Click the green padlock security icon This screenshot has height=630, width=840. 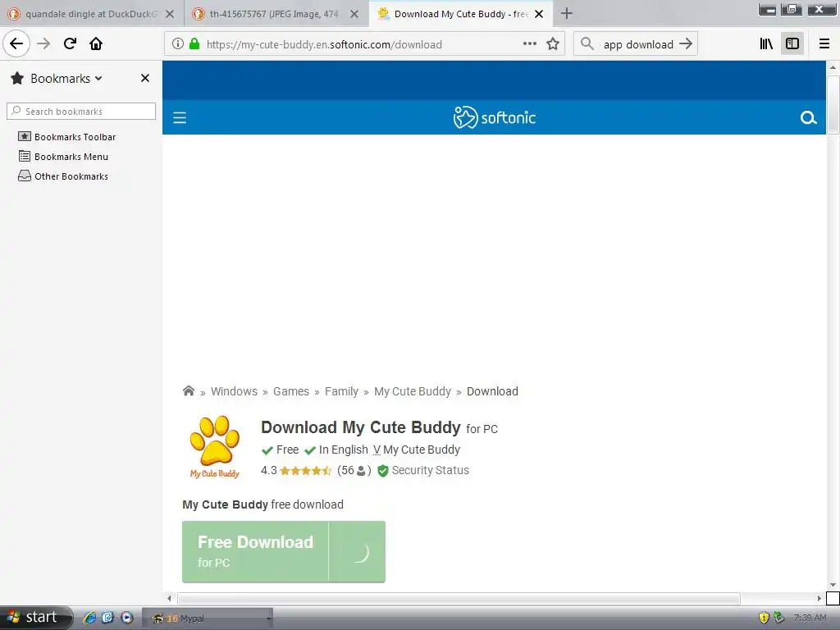[194, 44]
